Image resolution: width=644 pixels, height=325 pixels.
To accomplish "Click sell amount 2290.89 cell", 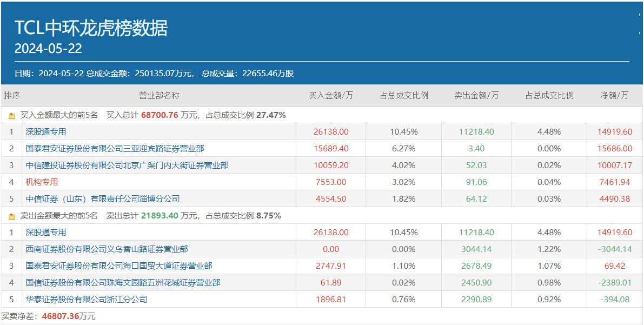I will 476,300.
